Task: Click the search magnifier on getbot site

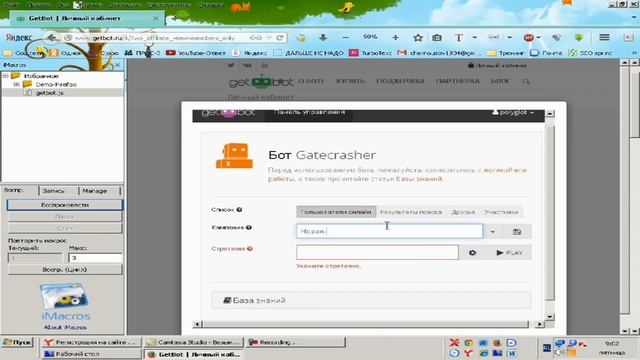Action: click(x=526, y=81)
